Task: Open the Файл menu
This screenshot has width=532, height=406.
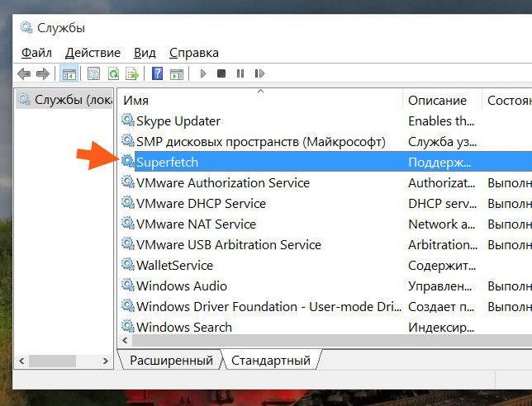Action: pos(36,53)
